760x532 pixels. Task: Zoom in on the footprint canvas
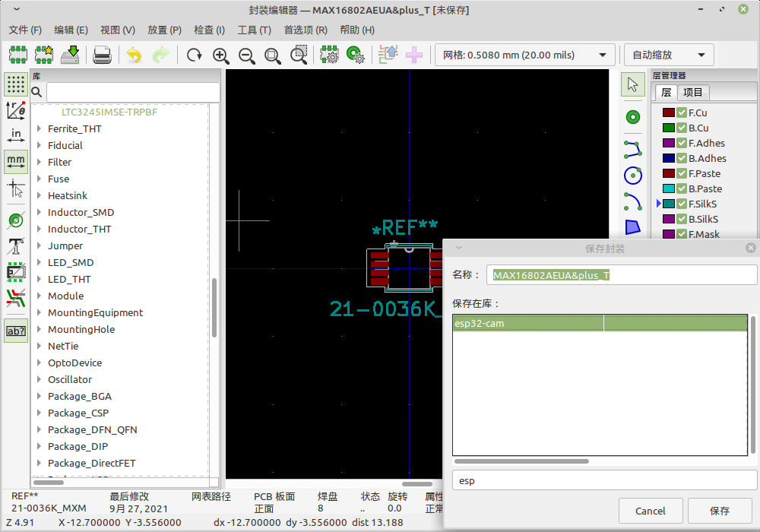point(220,55)
